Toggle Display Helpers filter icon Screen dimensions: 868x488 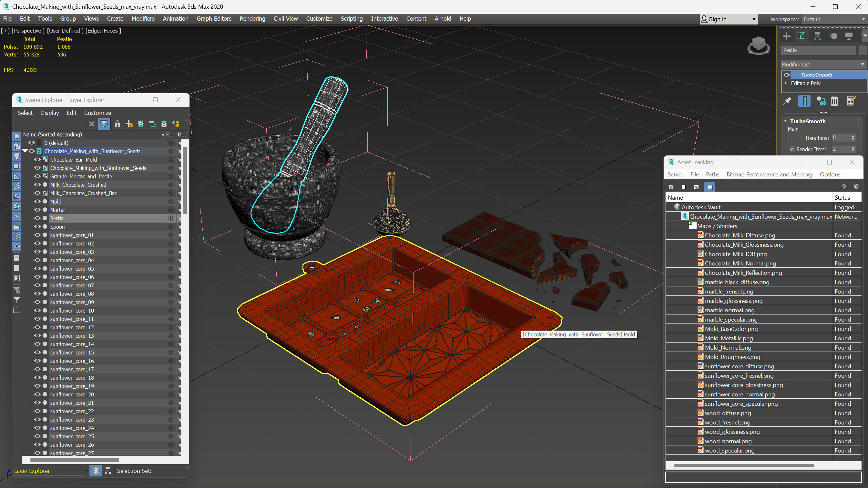click(16, 176)
